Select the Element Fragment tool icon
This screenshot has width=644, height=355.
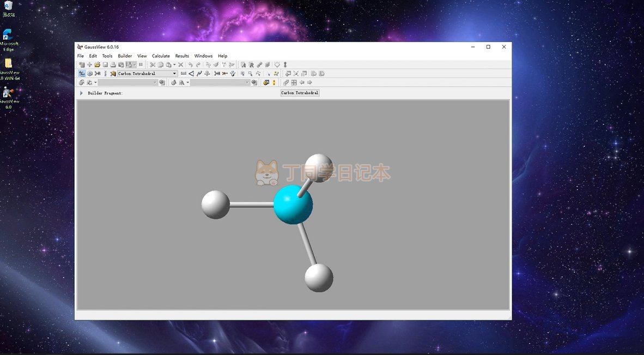tap(82, 74)
